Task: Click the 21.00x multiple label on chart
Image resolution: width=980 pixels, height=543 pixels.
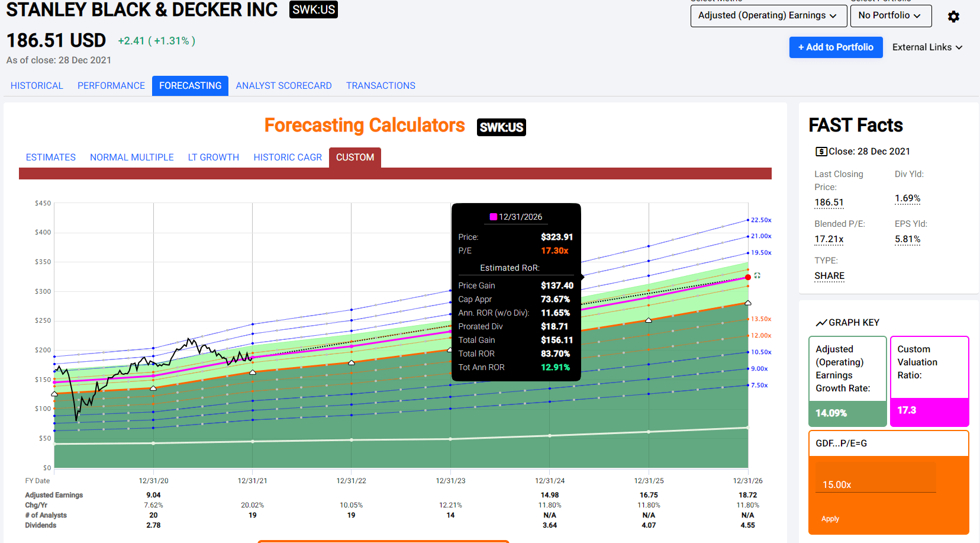Action: [761, 236]
